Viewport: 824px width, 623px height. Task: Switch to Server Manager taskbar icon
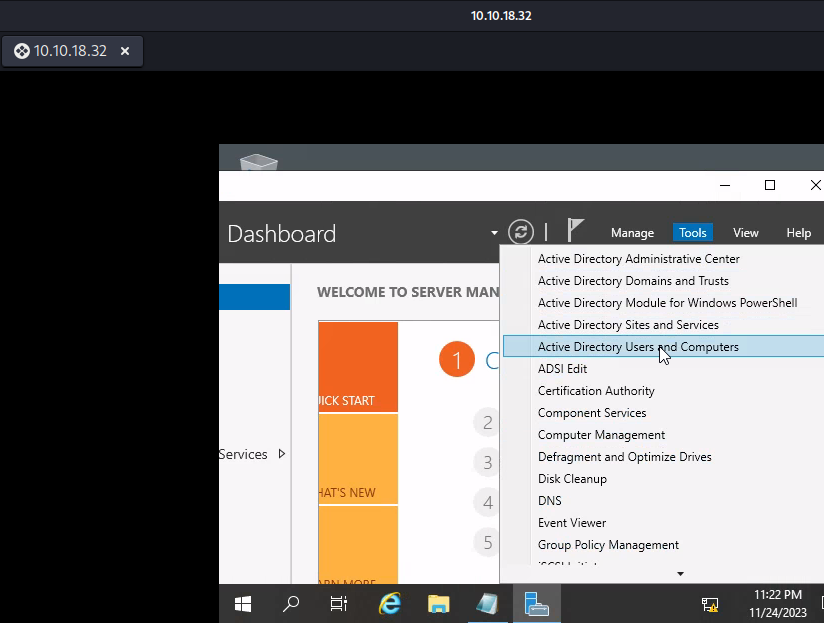pyautogui.click(x=537, y=604)
